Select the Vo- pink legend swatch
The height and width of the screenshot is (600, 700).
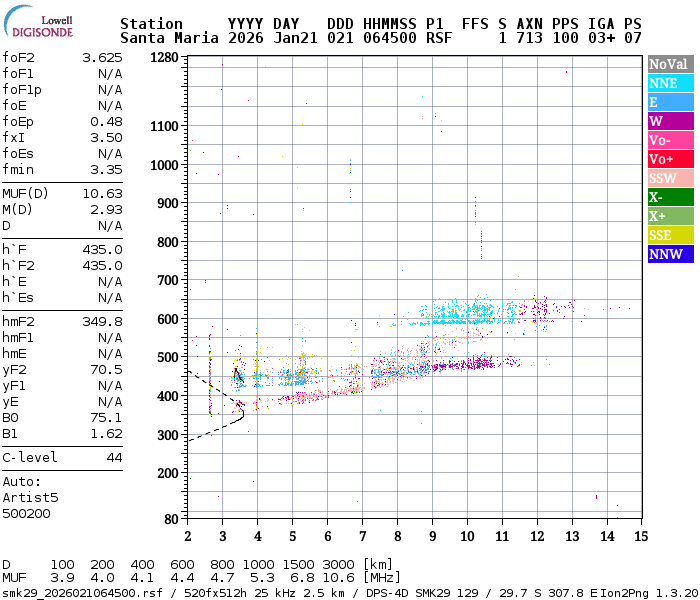671,140
